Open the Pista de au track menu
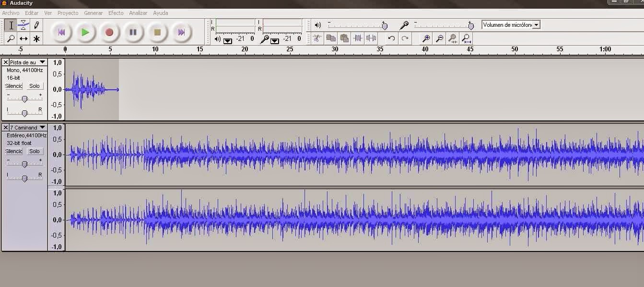 (42, 62)
